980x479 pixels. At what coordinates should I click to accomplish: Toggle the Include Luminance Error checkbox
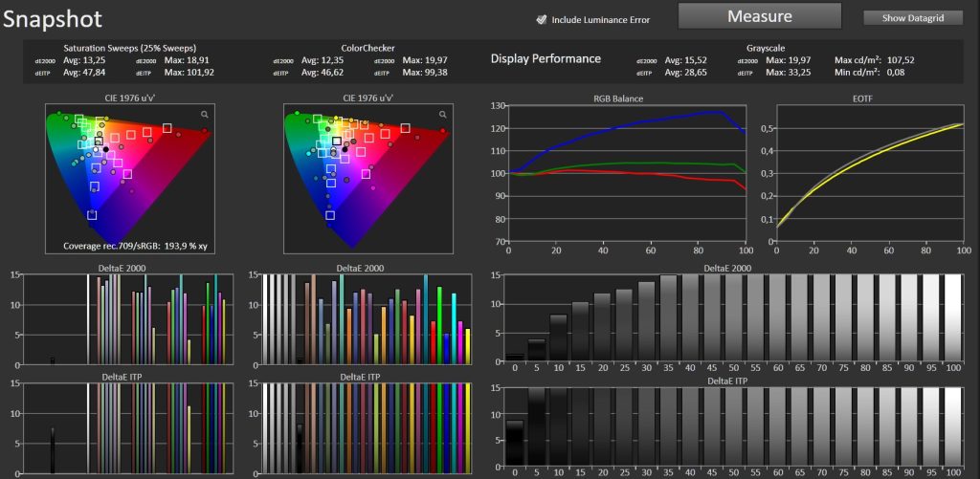542,19
